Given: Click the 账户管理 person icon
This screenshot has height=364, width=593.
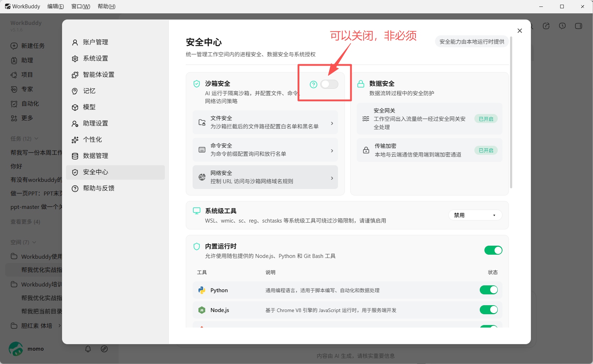Looking at the screenshot, I should [75, 43].
